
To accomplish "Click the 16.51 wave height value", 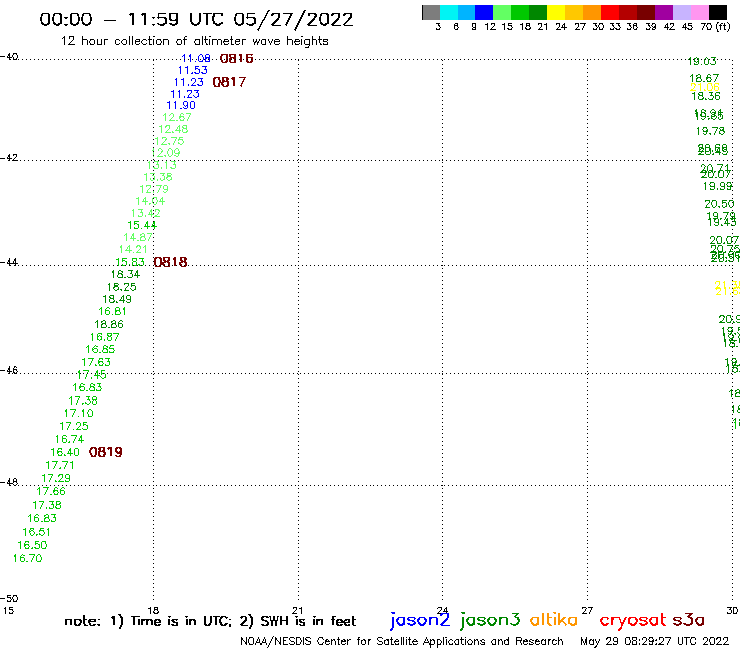I will pos(36,532).
